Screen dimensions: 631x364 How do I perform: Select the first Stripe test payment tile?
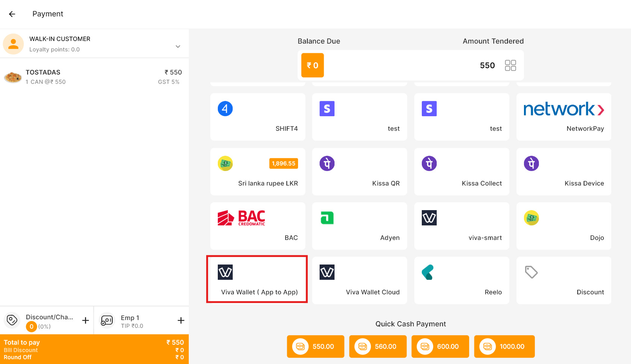tap(360, 117)
